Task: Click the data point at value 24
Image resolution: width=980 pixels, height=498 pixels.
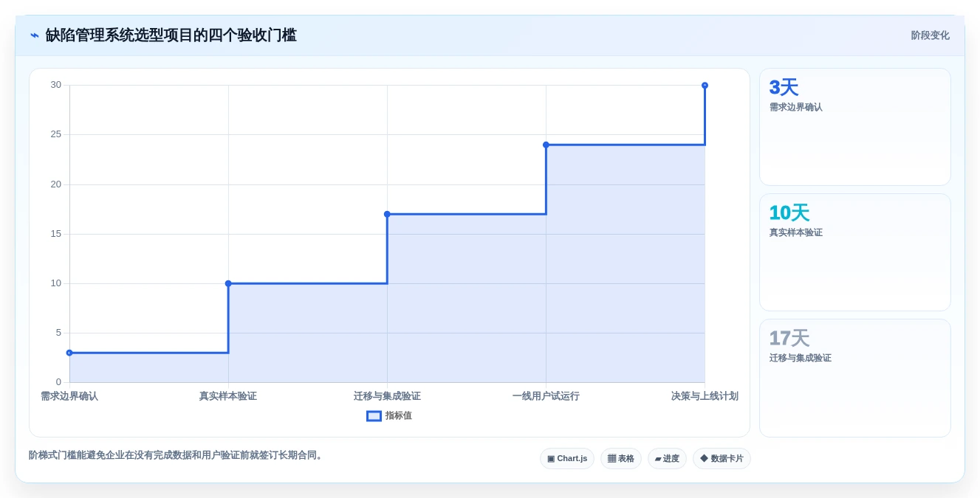Action: point(546,145)
